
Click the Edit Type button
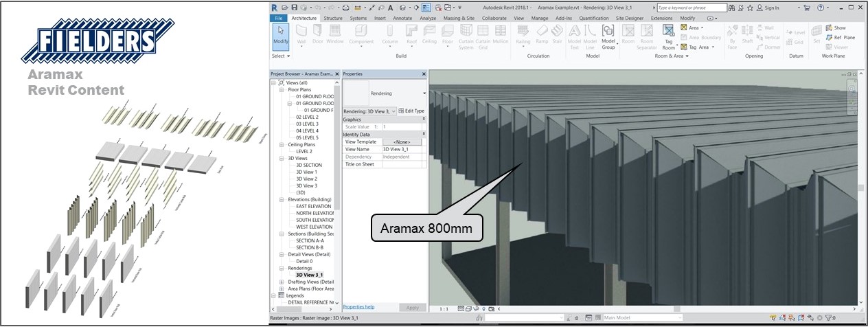[411, 111]
